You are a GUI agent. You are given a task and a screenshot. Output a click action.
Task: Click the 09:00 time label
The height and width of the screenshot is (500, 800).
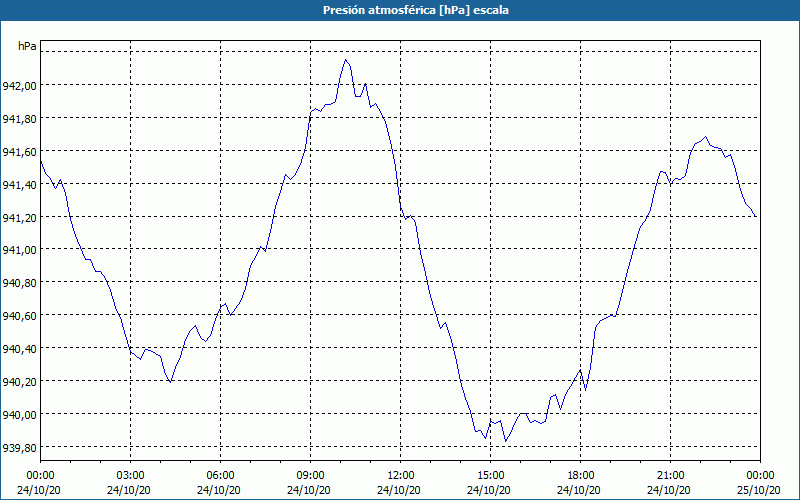click(311, 476)
